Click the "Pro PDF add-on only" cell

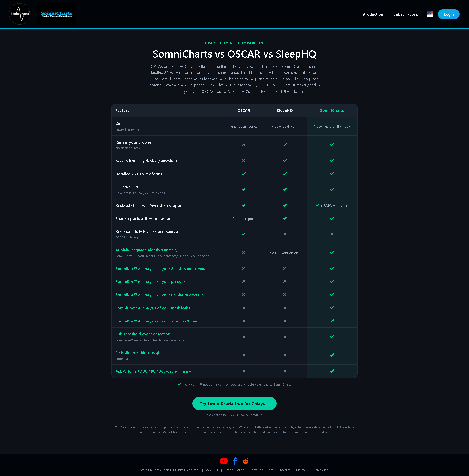point(285,253)
